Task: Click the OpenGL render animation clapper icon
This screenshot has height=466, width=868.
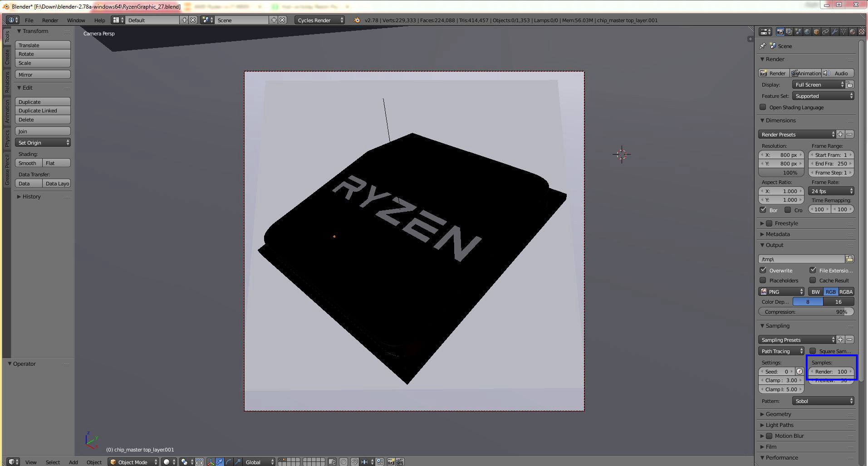Action: coord(400,462)
